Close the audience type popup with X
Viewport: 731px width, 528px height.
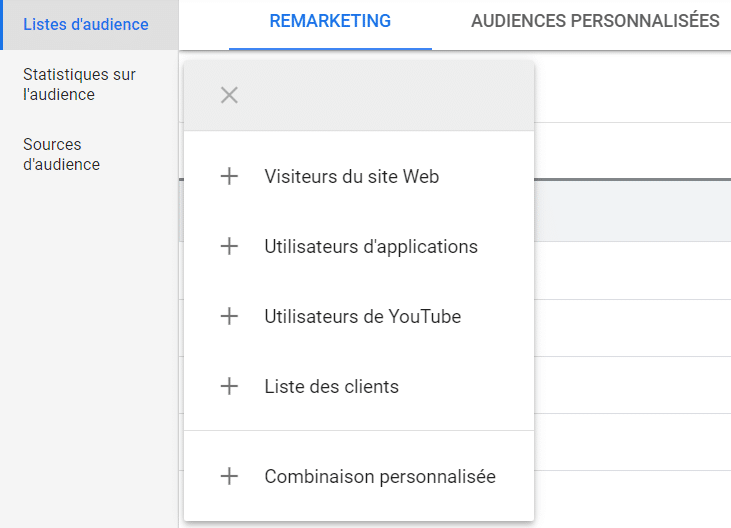pos(229,96)
